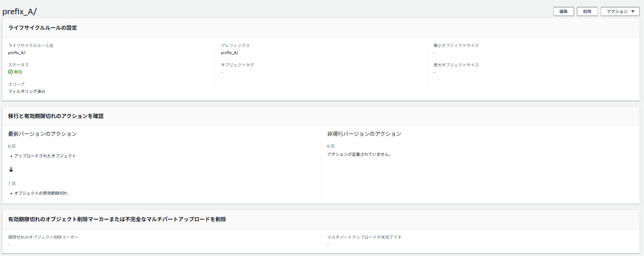Click the 削除 button
Viewport: 644px width, 256px height.
[x=587, y=11]
